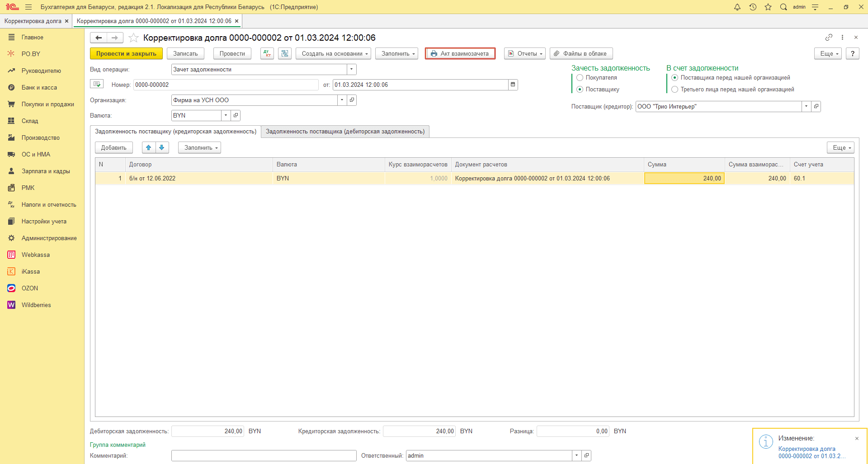Click the Номер input field
Screen dimensions: 868x464
(x=226, y=85)
